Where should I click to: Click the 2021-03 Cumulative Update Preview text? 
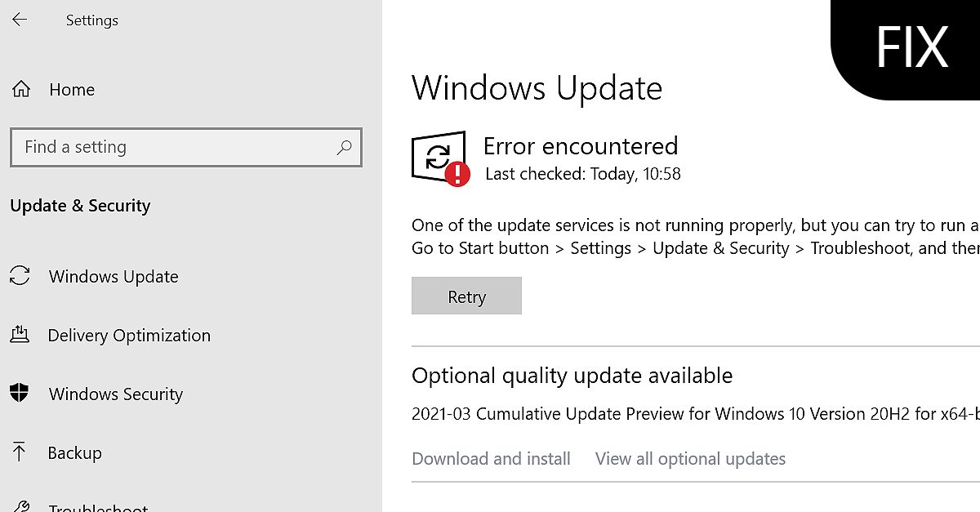click(694, 414)
